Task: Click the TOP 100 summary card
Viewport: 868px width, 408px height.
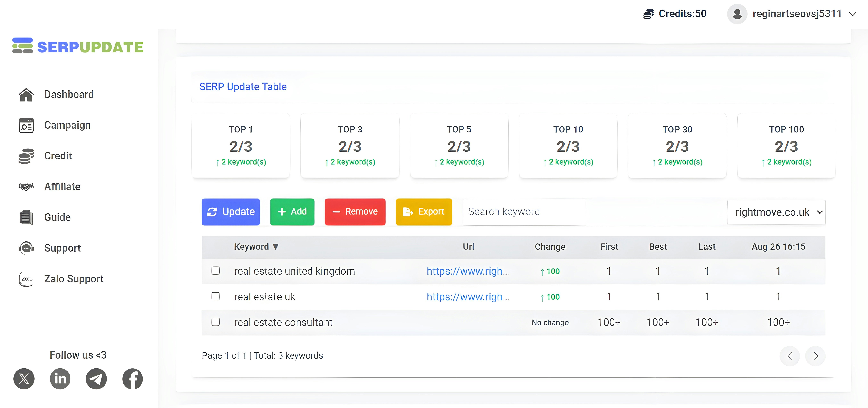Action: [x=786, y=145]
